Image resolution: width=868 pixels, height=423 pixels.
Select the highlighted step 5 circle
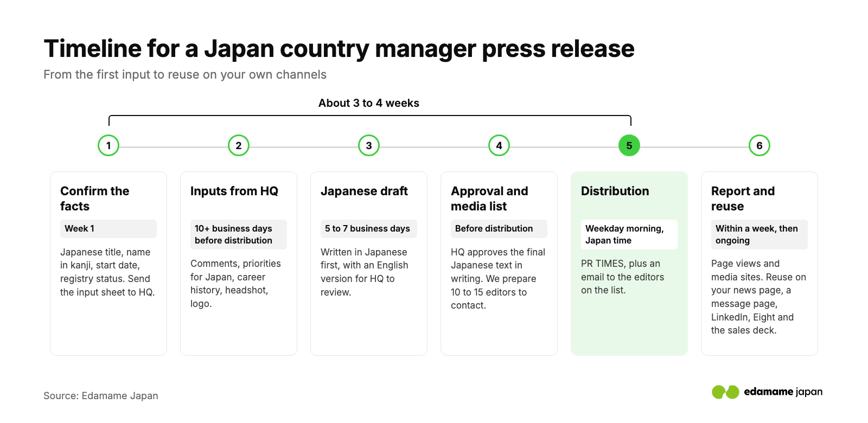point(629,145)
